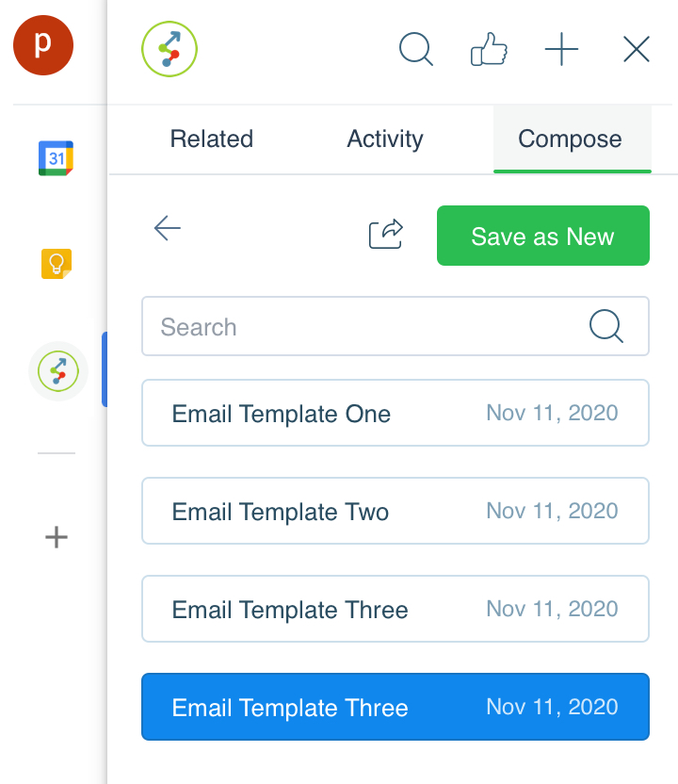
Task: Open search from the header magnifier icon
Action: tap(416, 49)
